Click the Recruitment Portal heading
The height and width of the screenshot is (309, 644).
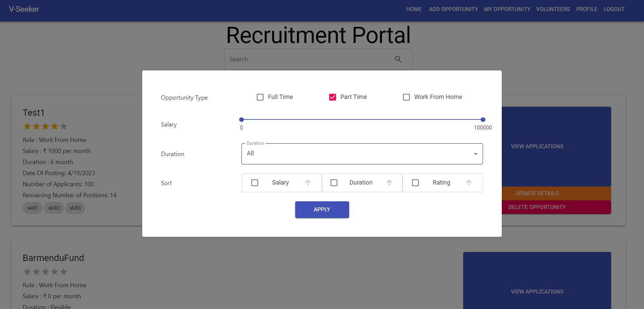click(x=318, y=35)
